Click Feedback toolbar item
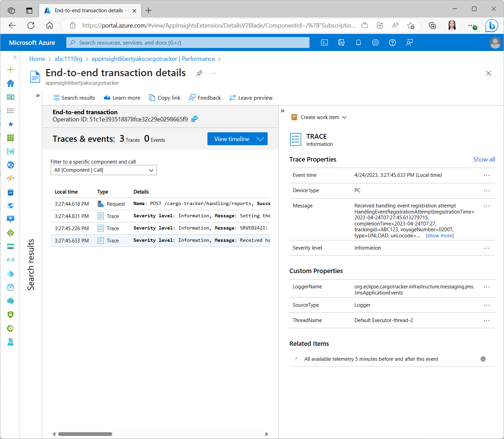 point(205,98)
